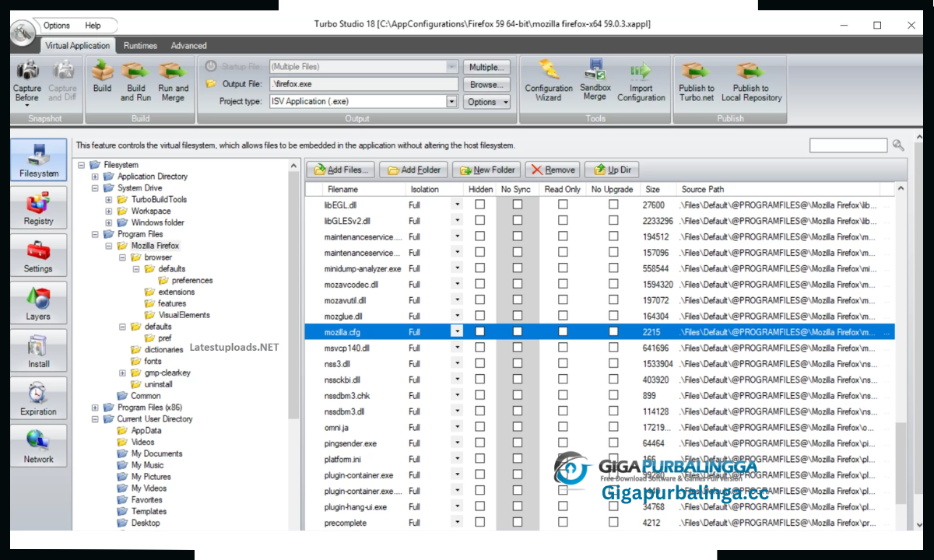Open the Project type dropdown
Screen dimensions: 934x560
[x=451, y=101]
